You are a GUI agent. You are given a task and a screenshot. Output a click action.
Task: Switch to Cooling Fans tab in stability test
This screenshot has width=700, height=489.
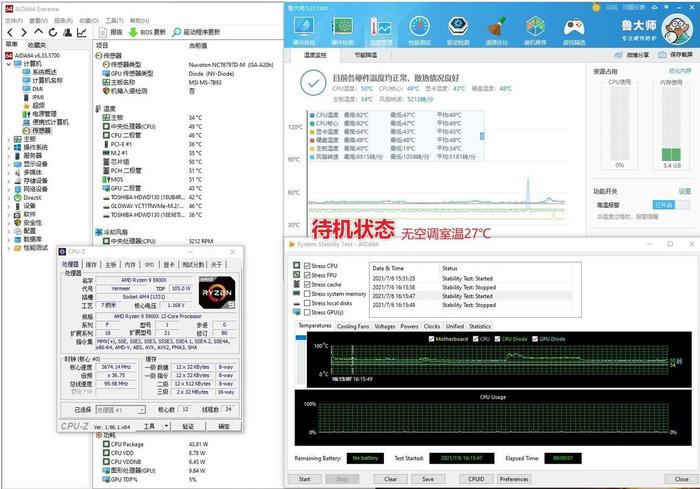coord(353,326)
